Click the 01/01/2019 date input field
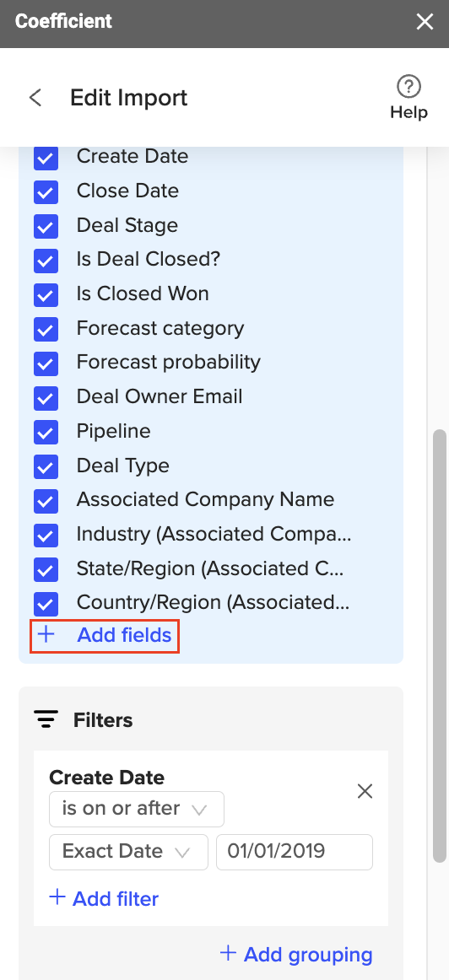449x980 pixels. click(x=295, y=852)
